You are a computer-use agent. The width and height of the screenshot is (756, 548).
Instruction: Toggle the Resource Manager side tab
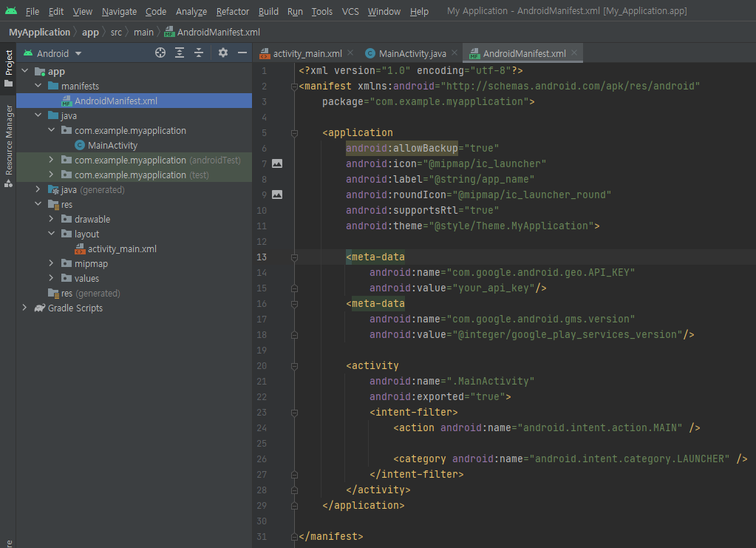coord(8,145)
